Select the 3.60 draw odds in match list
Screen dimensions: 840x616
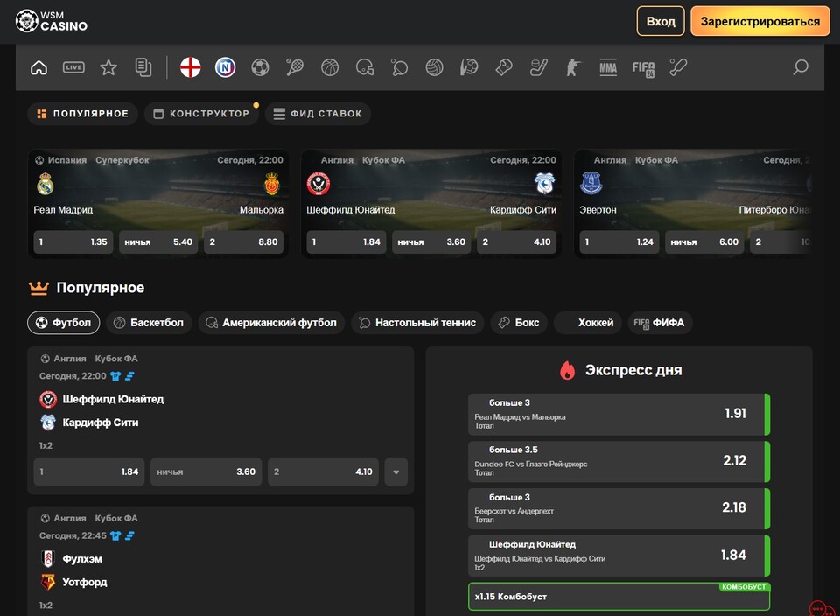pos(206,472)
